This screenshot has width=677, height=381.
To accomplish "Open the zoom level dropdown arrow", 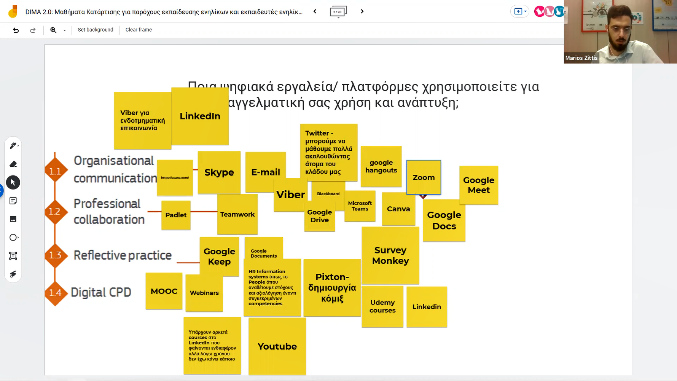I will pyautogui.click(x=64, y=30).
